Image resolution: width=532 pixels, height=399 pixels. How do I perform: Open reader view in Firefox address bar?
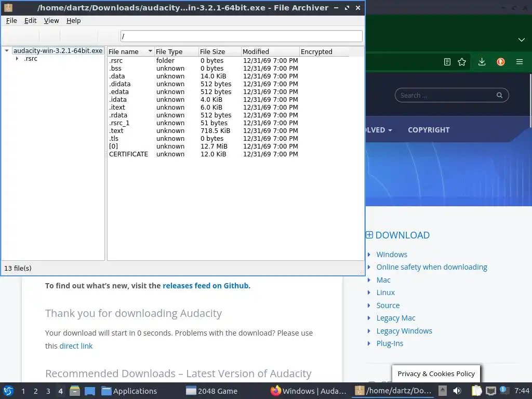coord(447,62)
